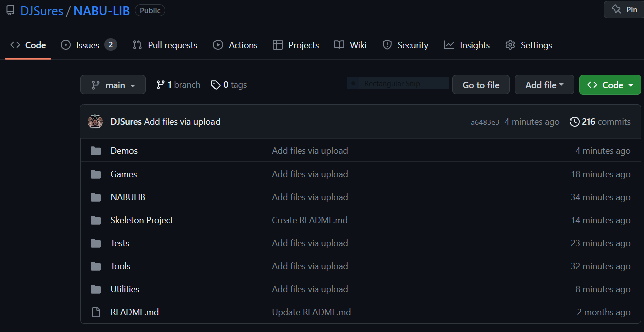Click the Go to file button
Screen dimensions: 644x332
(x=481, y=85)
